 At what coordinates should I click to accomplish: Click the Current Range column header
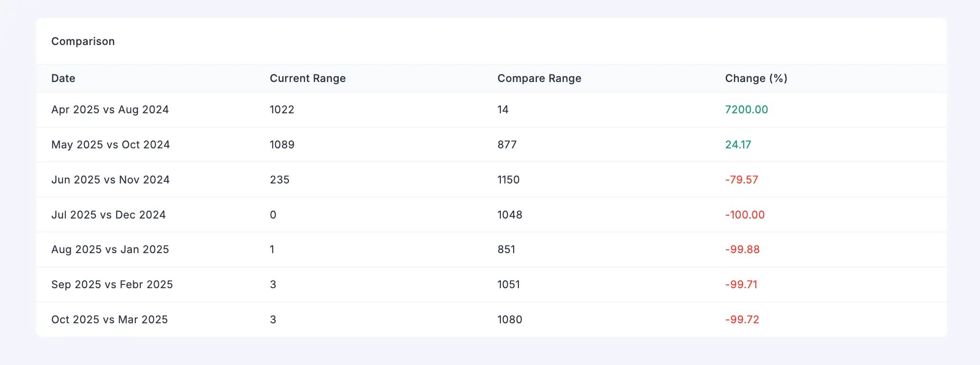point(307,78)
